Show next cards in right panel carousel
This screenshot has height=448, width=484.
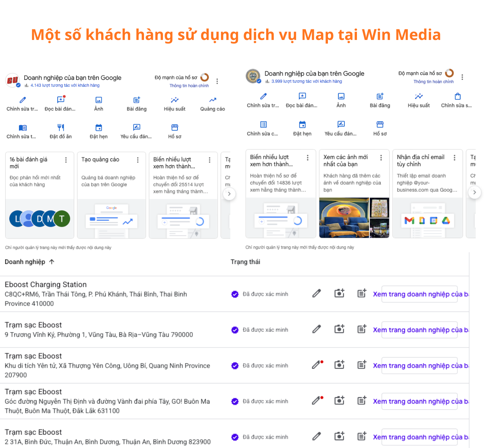[x=474, y=192]
